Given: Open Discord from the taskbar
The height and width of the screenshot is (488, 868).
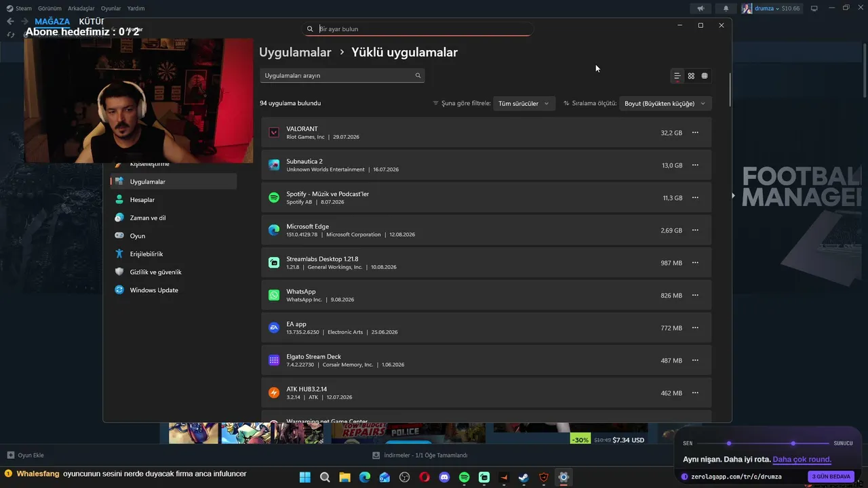Looking at the screenshot, I should [444, 477].
